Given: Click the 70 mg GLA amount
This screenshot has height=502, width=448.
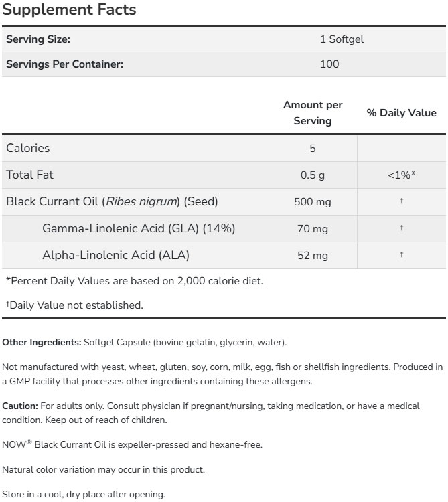Looking at the screenshot, I should tap(312, 229).
